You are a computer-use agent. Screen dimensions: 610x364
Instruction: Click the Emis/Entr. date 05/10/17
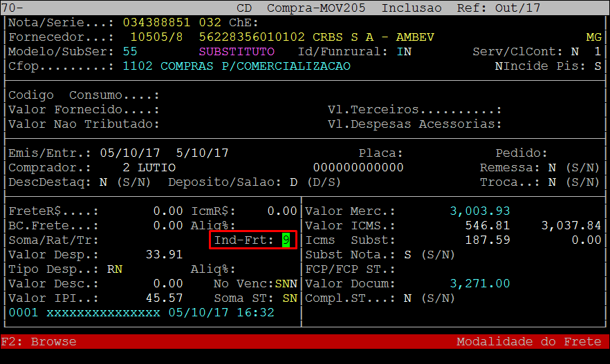pyautogui.click(x=130, y=153)
